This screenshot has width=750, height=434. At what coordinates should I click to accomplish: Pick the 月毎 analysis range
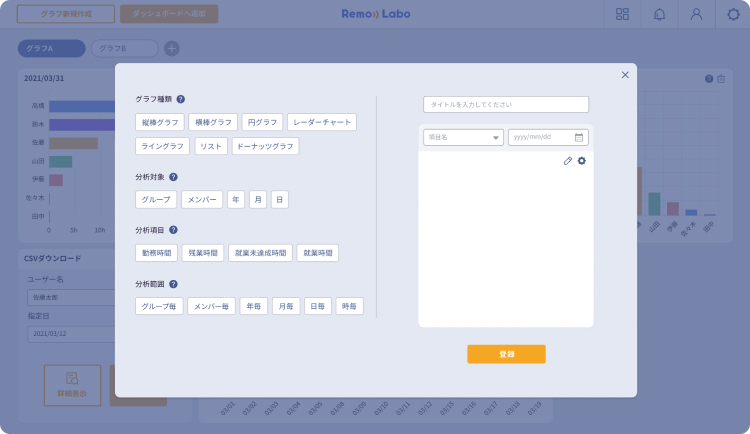(286, 307)
